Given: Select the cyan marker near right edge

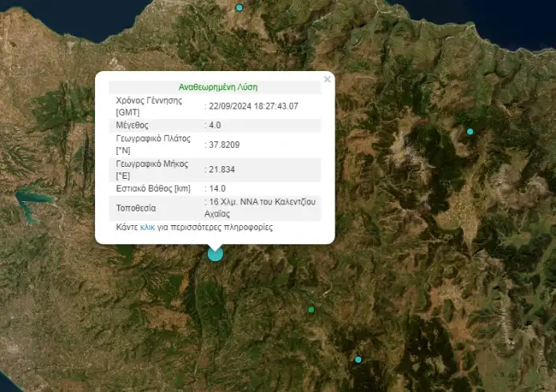Looking at the screenshot, I should click(470, 131).
